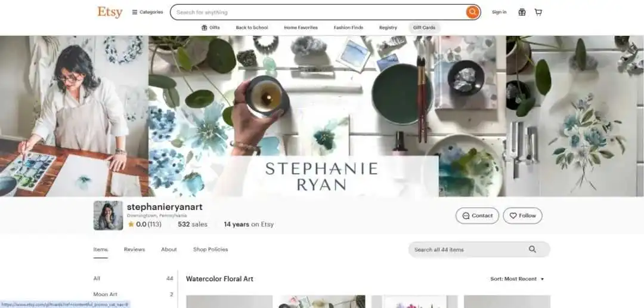Click 14 years on Etsy text
This screenshot has height=308, width=644.
coord(249,224)
